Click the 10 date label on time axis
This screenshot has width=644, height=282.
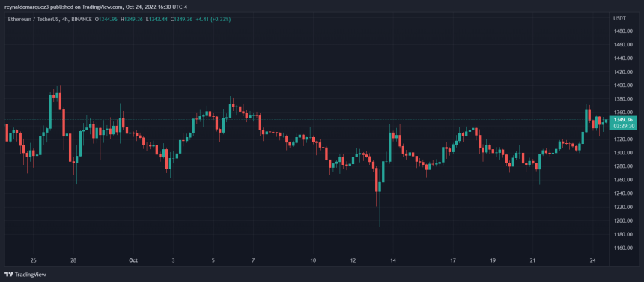pos(313,260)
